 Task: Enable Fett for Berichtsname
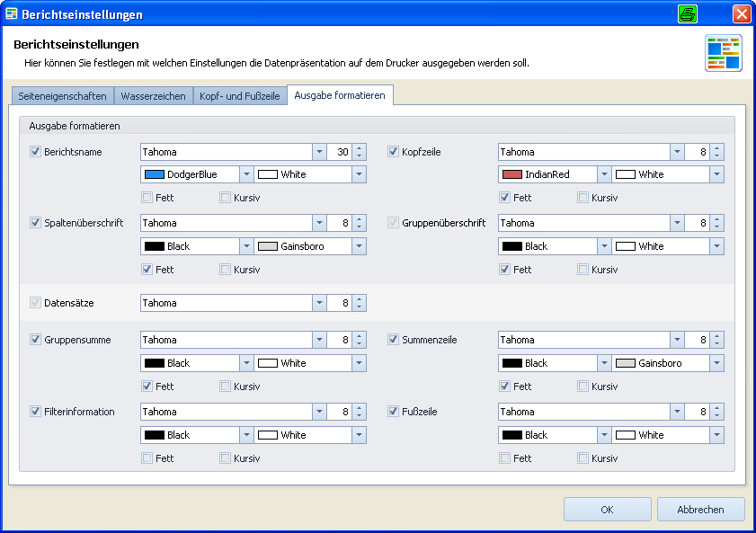click(147, 198)
